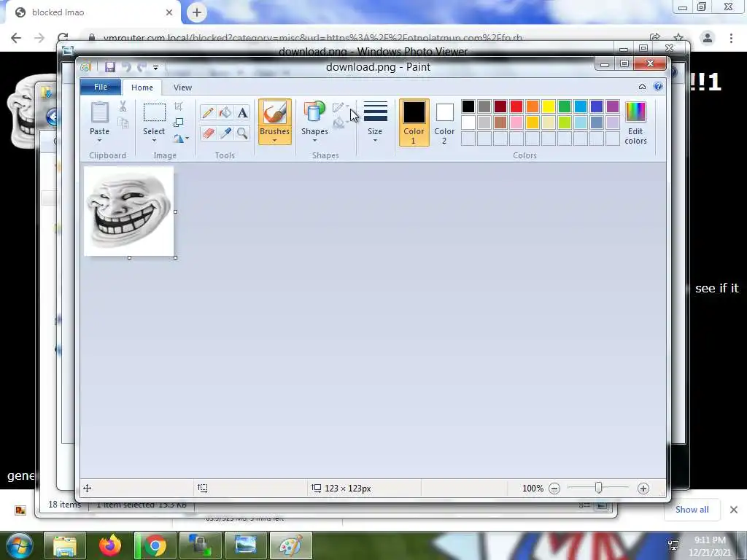Click the Redo arrow in Paint title bar
Image resolution: width=747 pixels, height=560 pixels.
[142, 67]
